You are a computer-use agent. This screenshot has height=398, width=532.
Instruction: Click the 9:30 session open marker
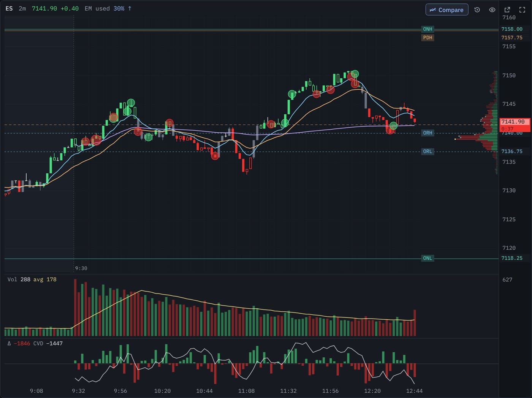(x=81, y=268)
